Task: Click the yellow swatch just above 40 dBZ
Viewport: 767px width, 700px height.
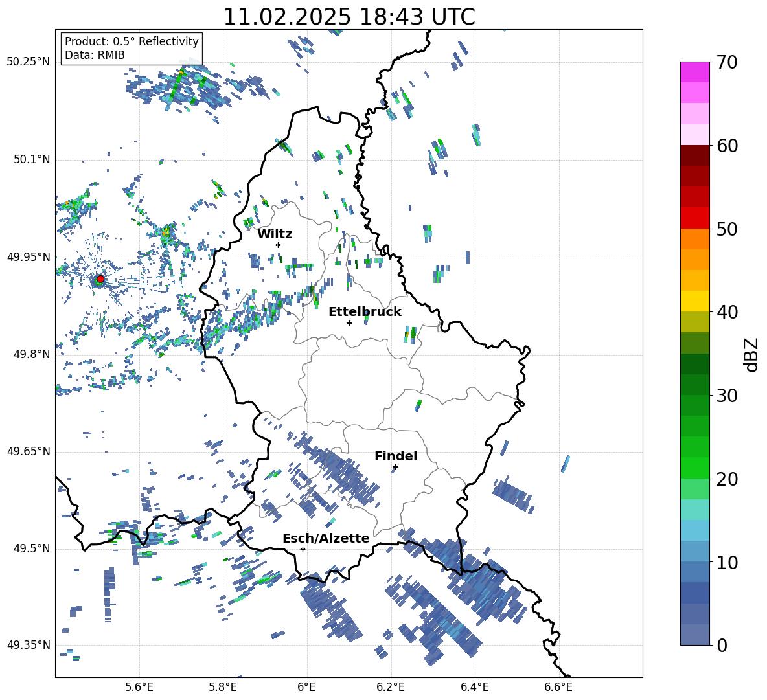Action: 694,301
